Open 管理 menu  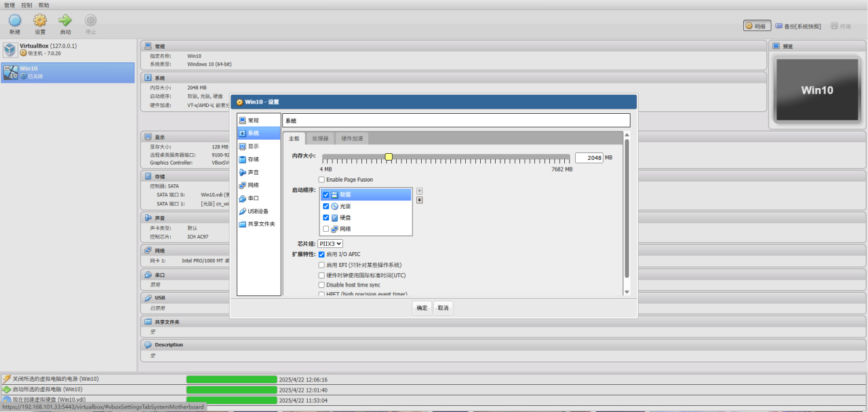pyautogui.click(x=9, y=5)
